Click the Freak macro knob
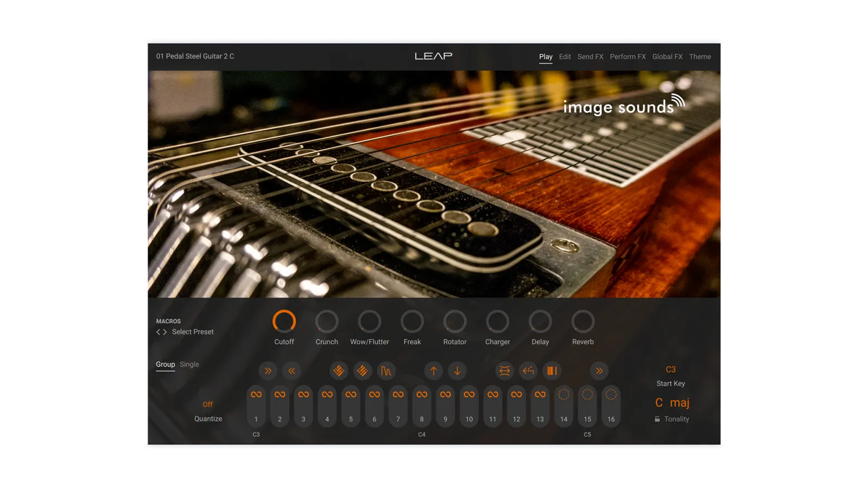868x488 pixels. 412,322
